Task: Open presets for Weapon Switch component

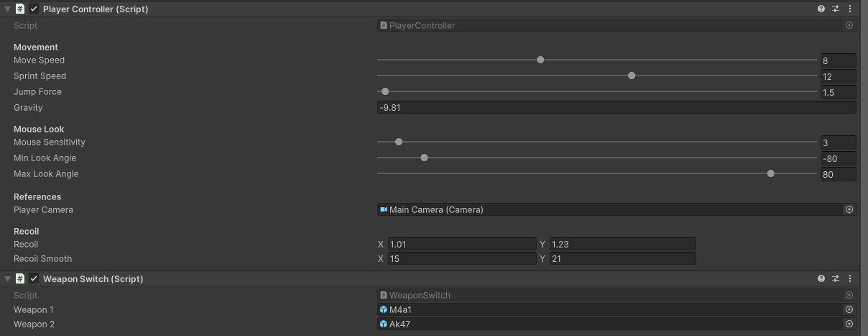Action: [x=836, y=278]
